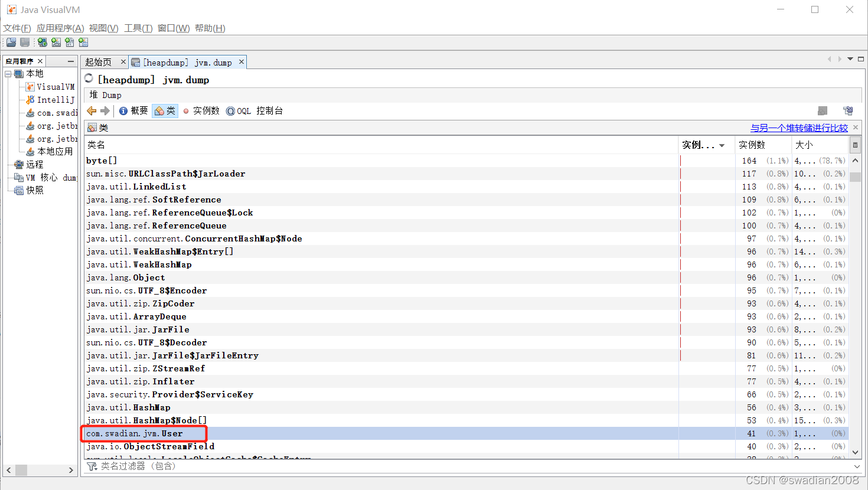The width and height of the screenshot is (868, 490).
Task: Collapse the 本地 node in the sidebar
Action: tap(8, 73)
